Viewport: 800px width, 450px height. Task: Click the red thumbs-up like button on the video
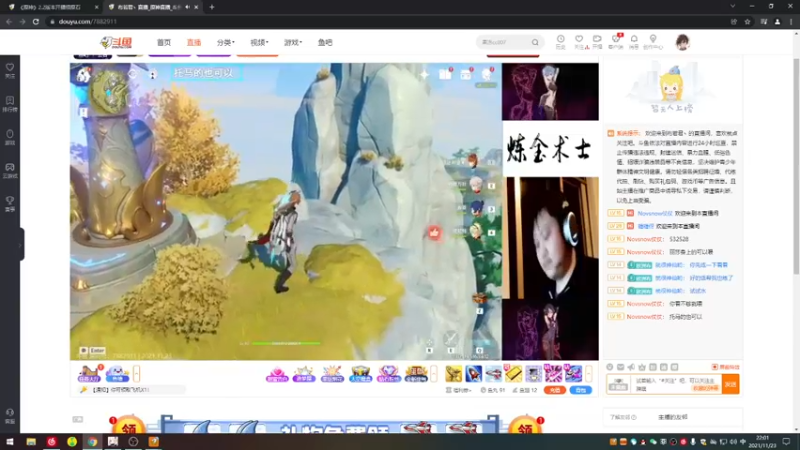coord(434,233)
